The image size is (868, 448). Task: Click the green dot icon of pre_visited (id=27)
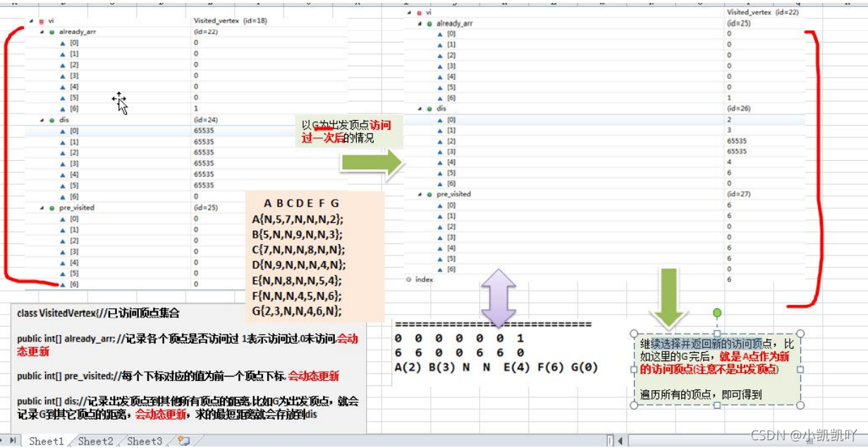(429, 194)
